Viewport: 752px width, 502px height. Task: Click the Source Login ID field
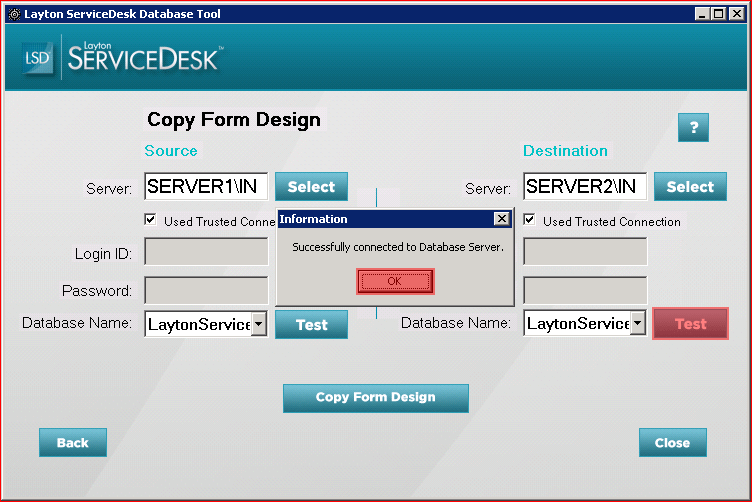pyautogui.click(x=206, y=251)
